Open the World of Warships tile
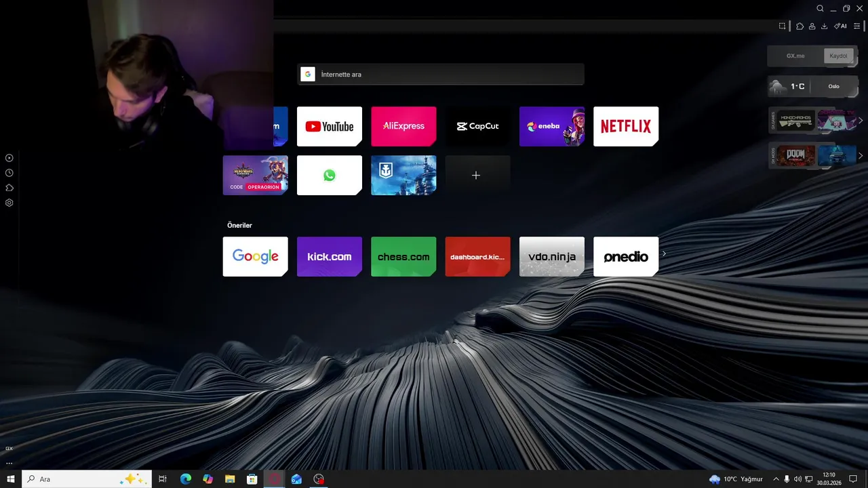868x488 pixels. [x=403, y=175]
